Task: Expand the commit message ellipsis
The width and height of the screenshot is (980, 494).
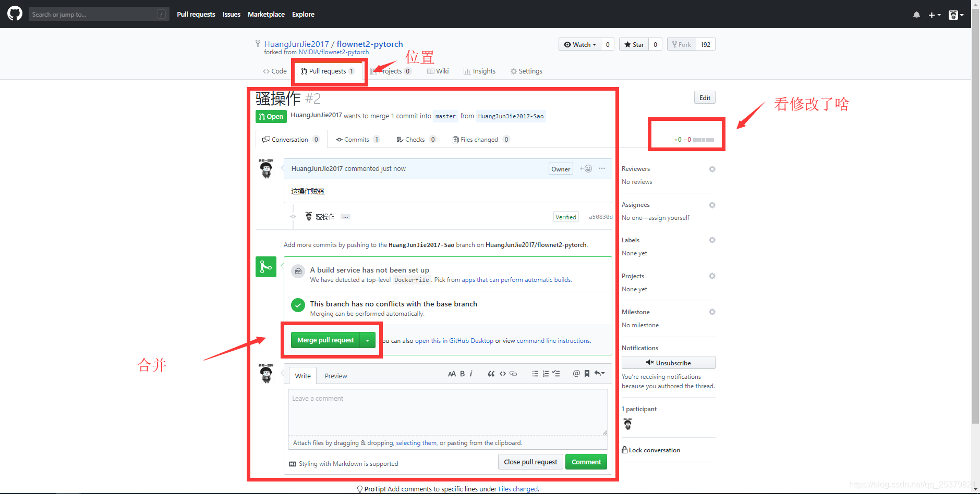Action: (x=345, y=217)
